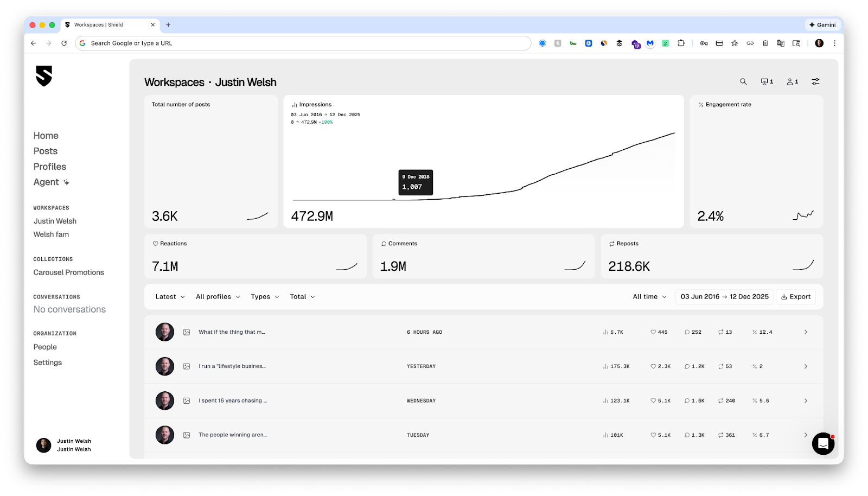
Task: Click the 472.9M impressions total
Action: 312,216
